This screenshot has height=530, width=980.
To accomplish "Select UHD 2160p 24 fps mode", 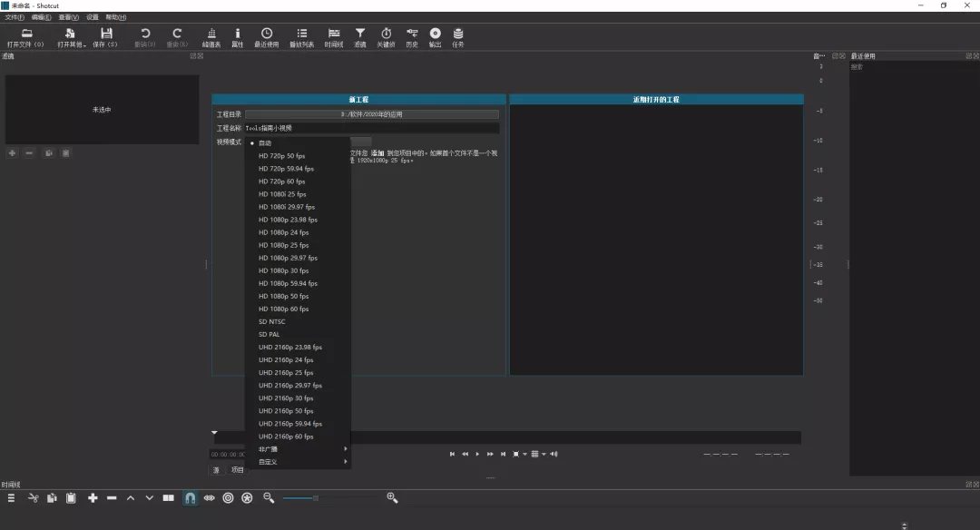I will click(x=298, y=360).
